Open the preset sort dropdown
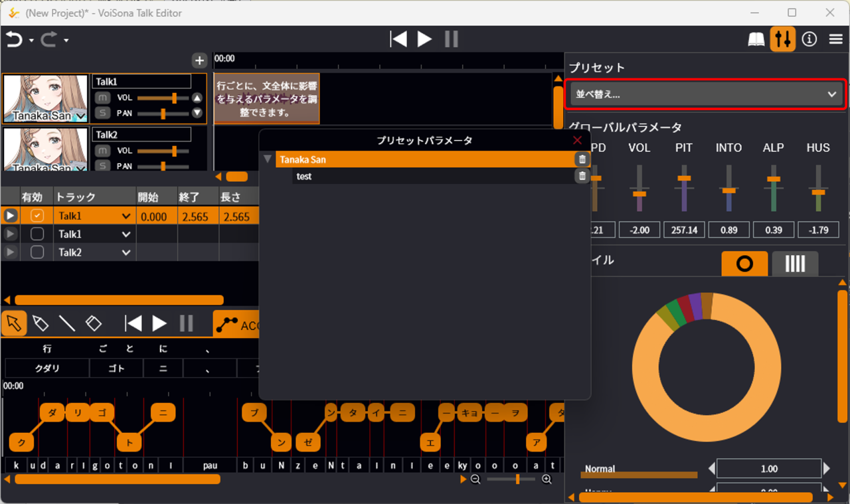The width and height of the screenshot is (850, 504). (706, 94)
